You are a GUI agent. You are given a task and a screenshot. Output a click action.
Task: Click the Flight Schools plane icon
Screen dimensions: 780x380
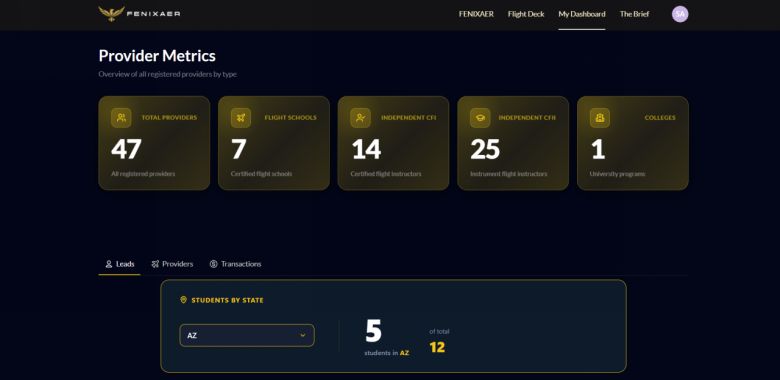[241, 118]
